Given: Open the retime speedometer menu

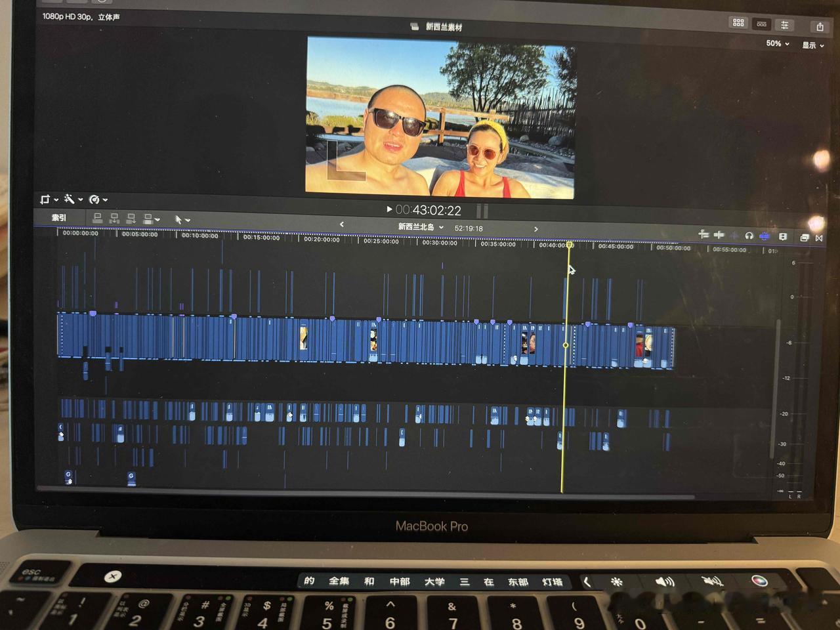Looking at the screenshot, I should (97, 199).
